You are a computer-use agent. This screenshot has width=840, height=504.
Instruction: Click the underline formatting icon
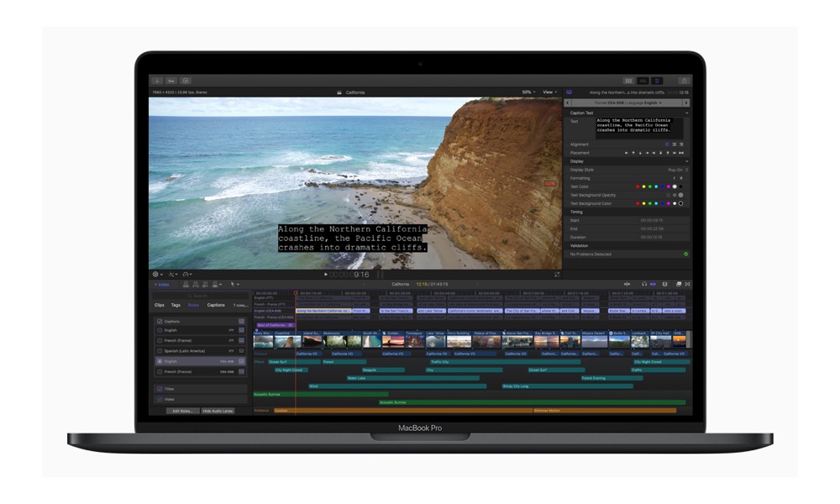point(681,178)
